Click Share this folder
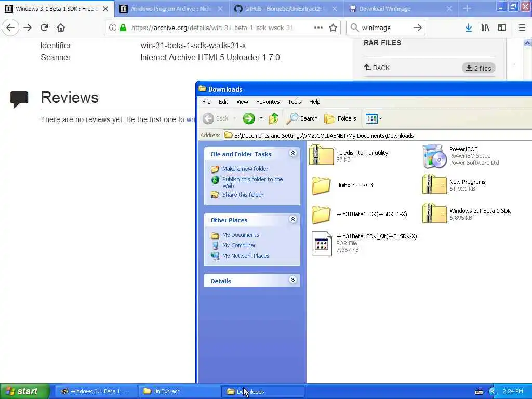 (243, 195)
